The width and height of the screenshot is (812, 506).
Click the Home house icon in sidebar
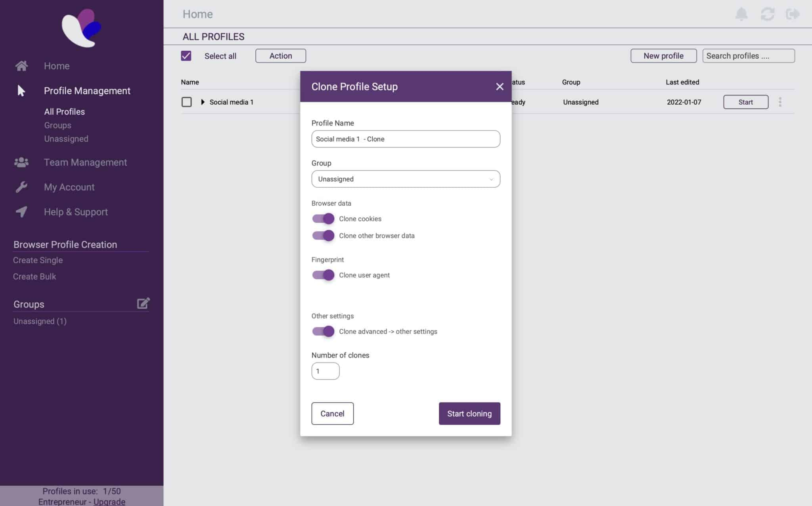[x=21, y=66]
